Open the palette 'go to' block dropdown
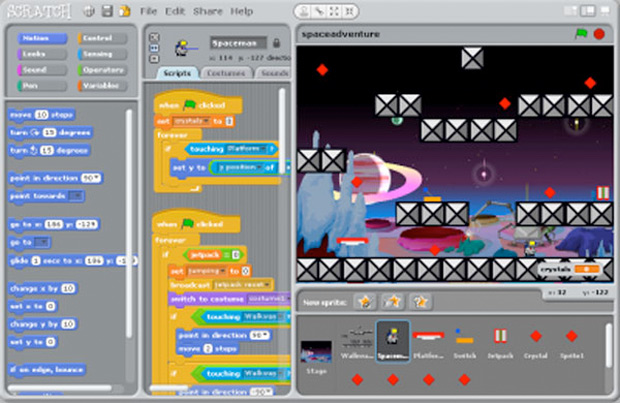 pyautogui.click(x=42, y=242)
